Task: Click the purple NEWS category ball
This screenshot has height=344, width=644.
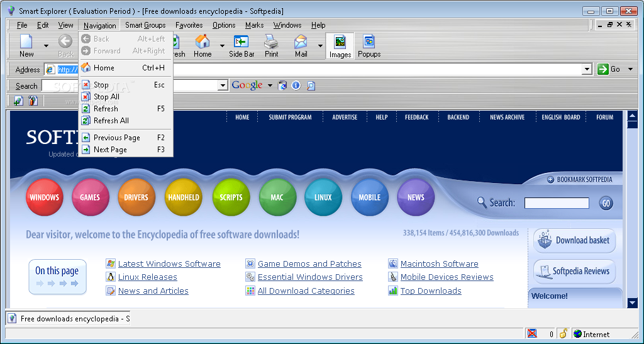Action: click(416, 197)
